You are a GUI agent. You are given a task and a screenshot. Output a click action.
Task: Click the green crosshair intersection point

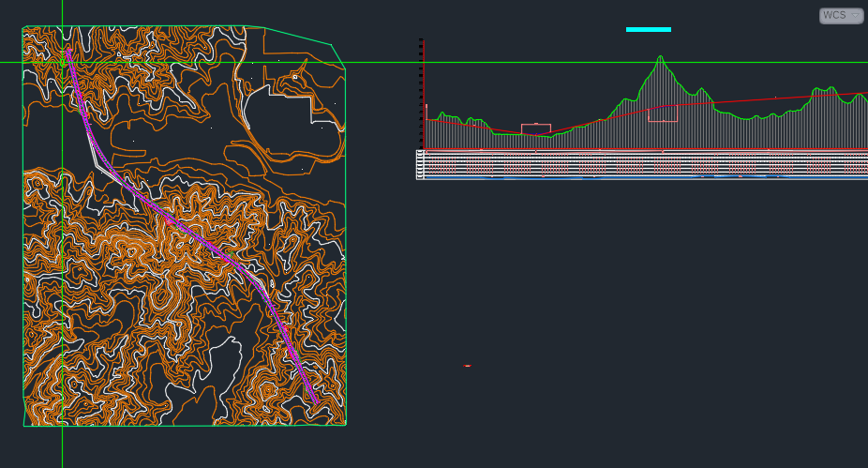click(62, 63)
